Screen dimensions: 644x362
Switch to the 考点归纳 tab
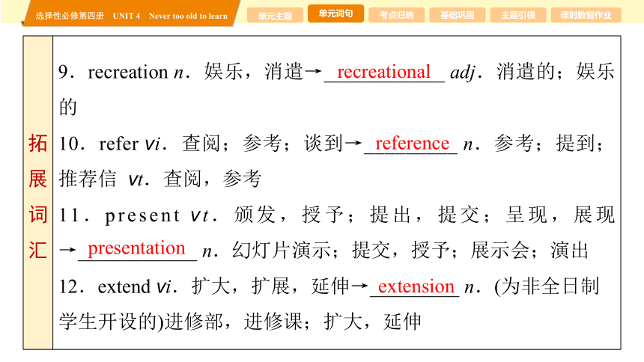click(396, 16)
